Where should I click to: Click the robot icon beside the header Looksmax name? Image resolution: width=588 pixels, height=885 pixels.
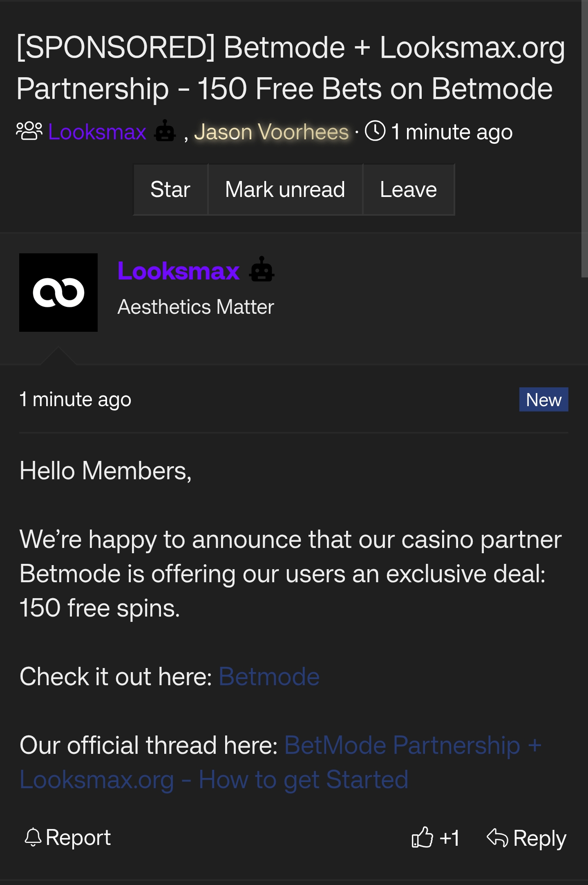point(165,131)
